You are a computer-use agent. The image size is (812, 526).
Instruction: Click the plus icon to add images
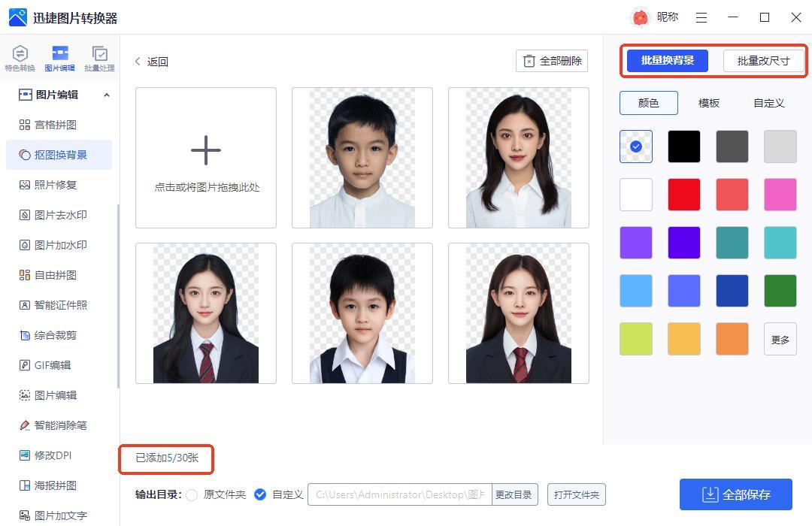tap(205, 150)
